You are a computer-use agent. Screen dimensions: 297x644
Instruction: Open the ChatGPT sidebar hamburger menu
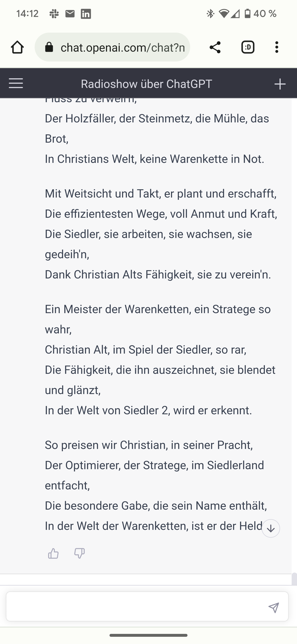coord(16,83)
